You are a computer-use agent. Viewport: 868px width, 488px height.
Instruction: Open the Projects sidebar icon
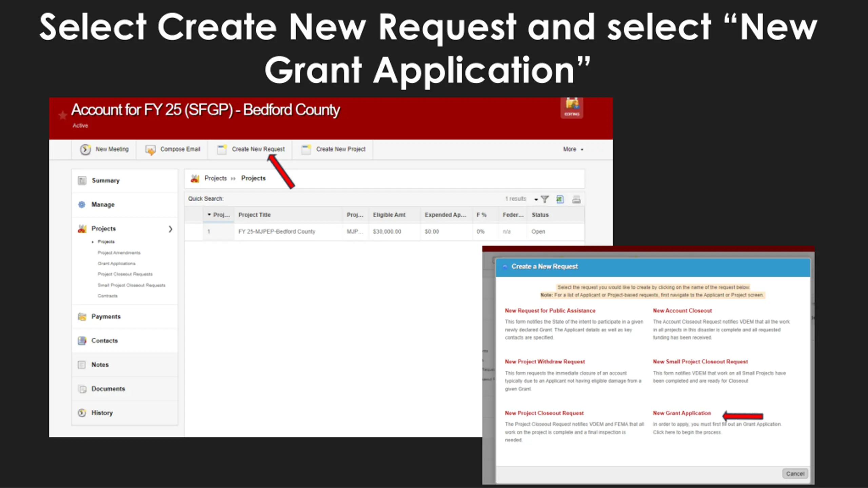point(82,229)
